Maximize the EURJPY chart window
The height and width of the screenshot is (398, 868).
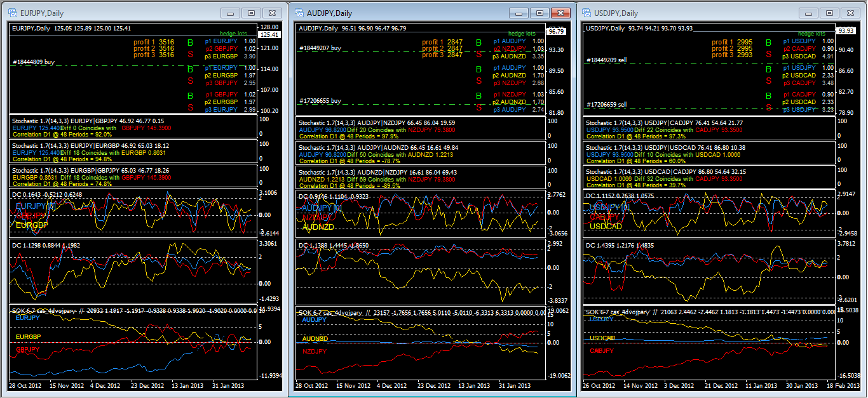[251, 13]
